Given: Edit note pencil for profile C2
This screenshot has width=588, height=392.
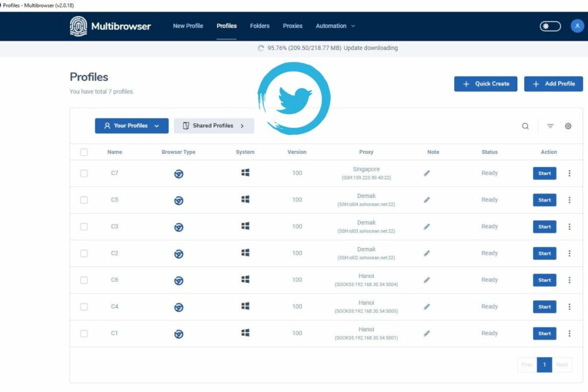Looking at the screenshot, I should point(427,253).
